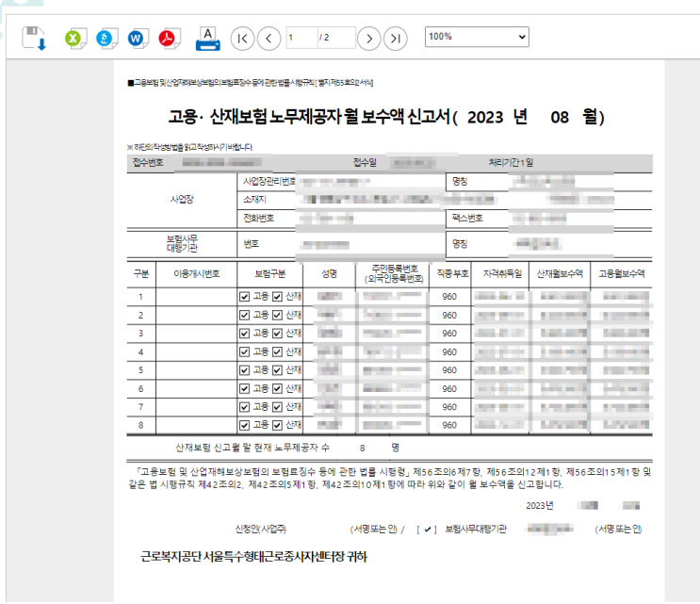The height and width of the screenshot is (604, 700).
Task: Export the report to Hangul (HWP) format
Action: coord(106,39)
